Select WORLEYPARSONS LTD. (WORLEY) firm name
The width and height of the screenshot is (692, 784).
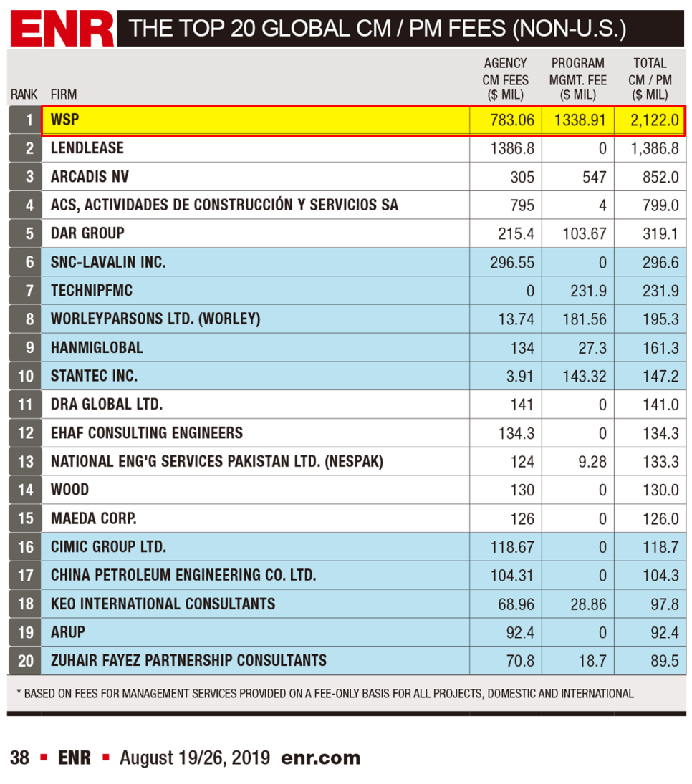155,319
